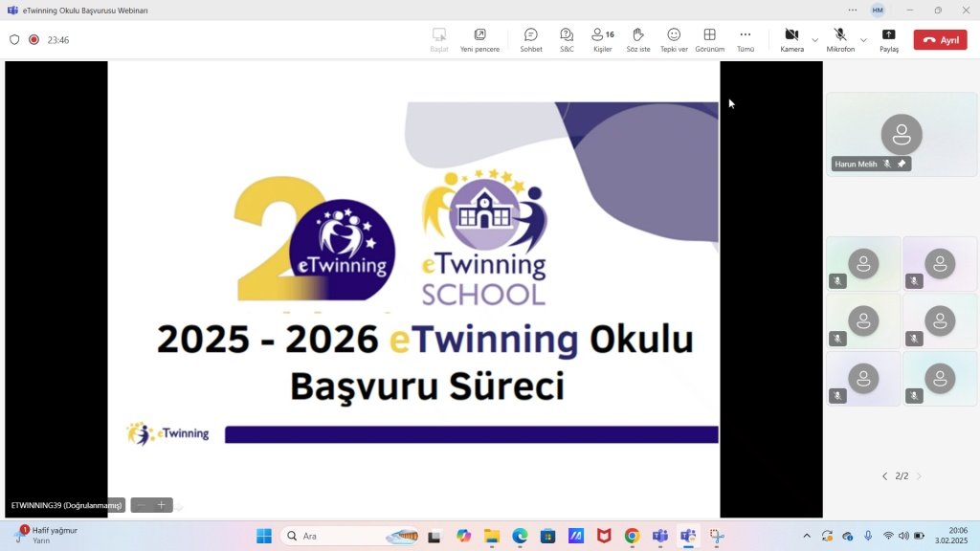Raise hand with Söz iste

point(638,40)
